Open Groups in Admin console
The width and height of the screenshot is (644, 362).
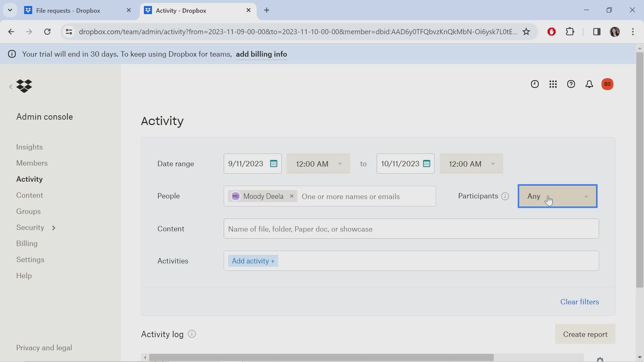[x=29, y=212]
